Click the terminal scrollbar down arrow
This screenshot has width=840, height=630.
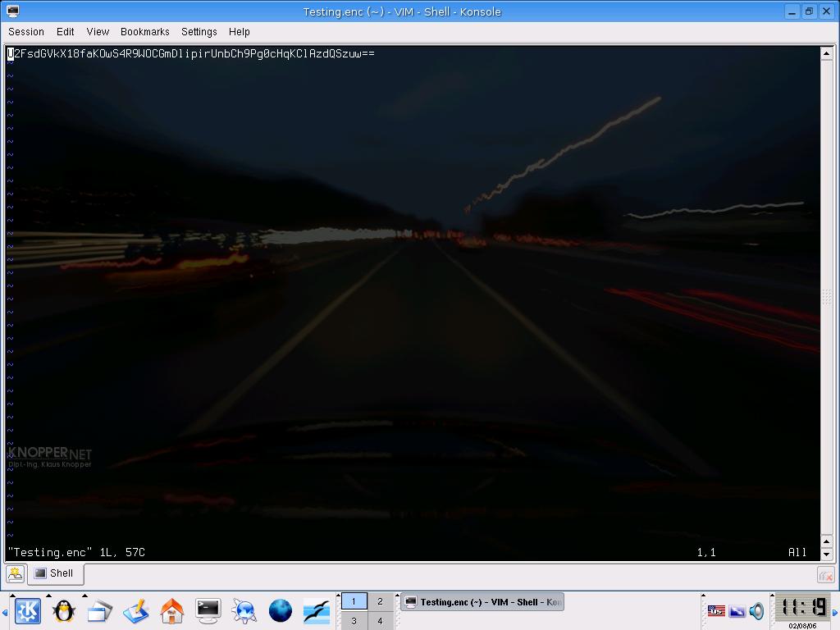click(827, 555)
